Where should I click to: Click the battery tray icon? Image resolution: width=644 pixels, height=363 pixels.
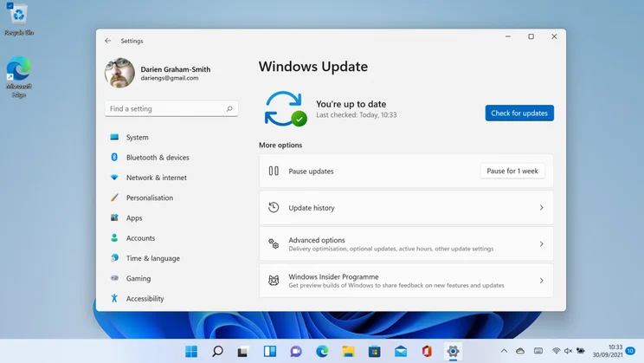click(x=580, y=351)
